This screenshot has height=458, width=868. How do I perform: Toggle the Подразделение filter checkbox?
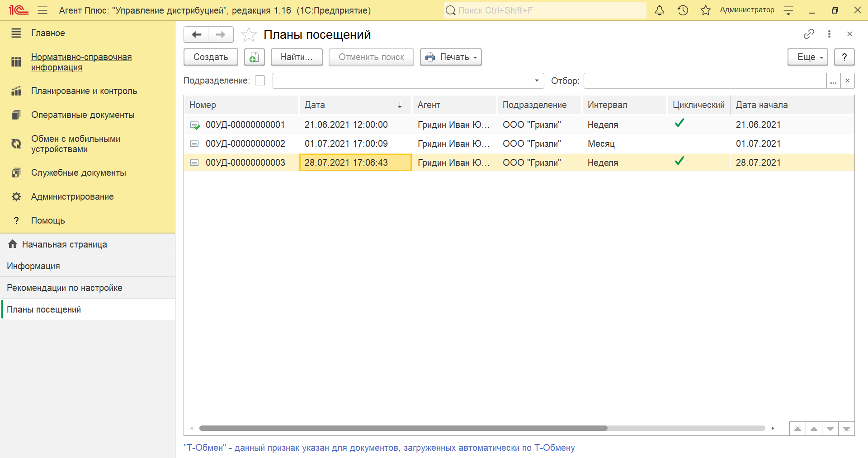tap(260, 80)
